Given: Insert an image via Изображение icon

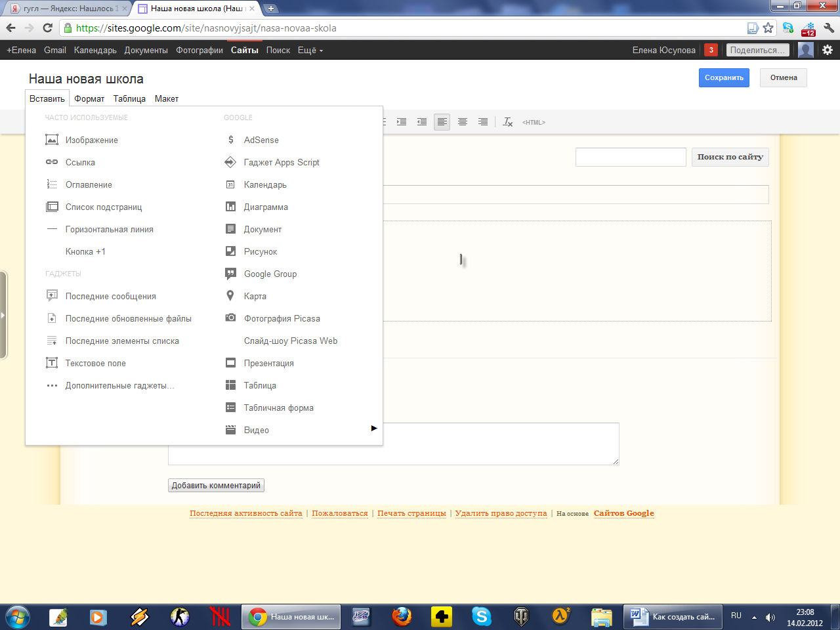Looking at the screenshot, I should tap(52, 140).
